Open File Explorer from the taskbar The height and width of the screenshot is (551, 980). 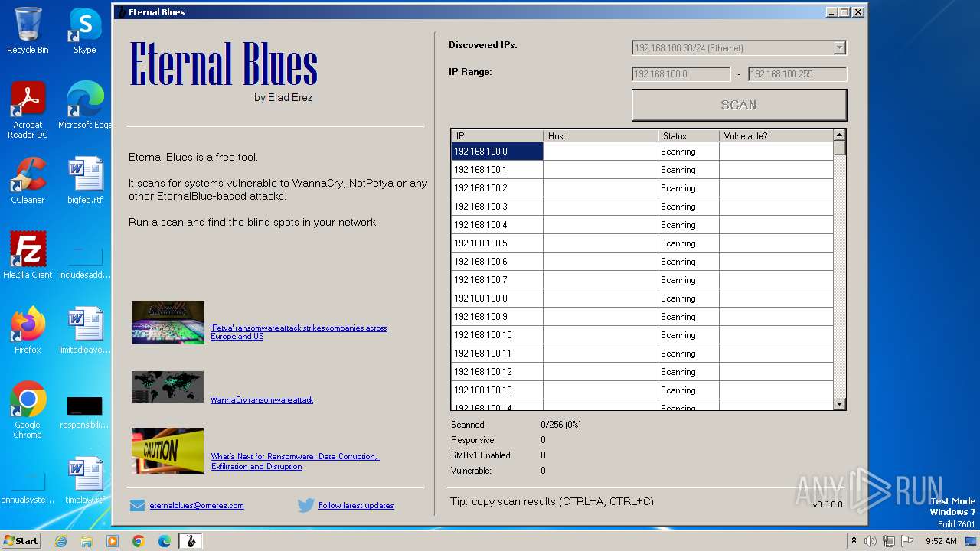coord(87,541)
